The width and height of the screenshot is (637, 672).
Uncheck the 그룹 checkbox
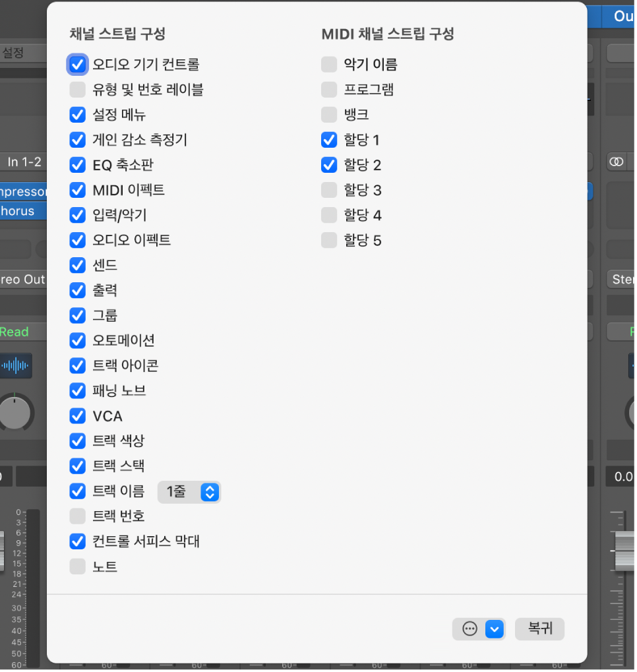point(78,315)
